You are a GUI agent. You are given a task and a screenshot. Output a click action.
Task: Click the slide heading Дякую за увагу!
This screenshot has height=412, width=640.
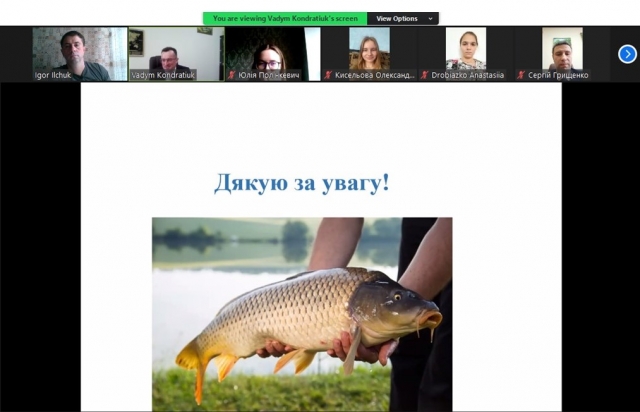click(x=302, y=183)
